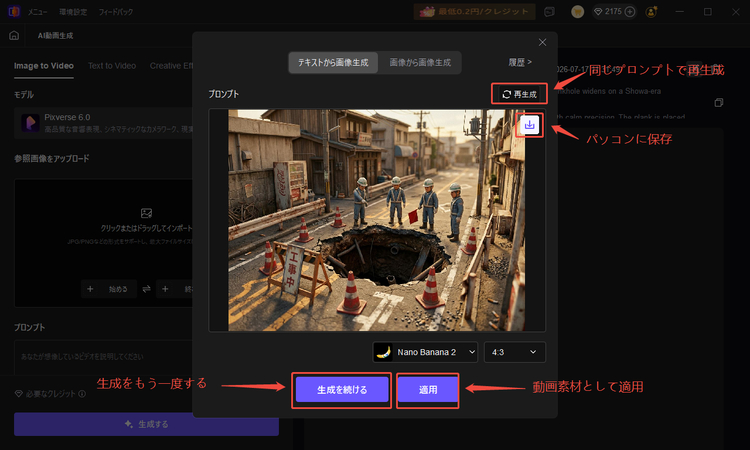The height and width of the screenshot is (450, 750).
Task: Open the Nano Banana 2 model dropdown
Action: click(425, 352)
